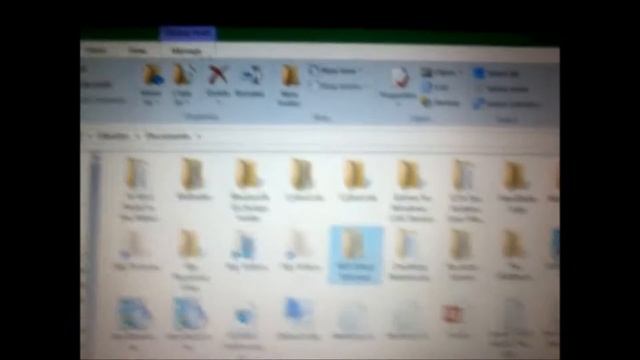This screenshot has height=360, width=640.
Task: Click Documents in the address breadcrumb
Action: click(168, 136)
